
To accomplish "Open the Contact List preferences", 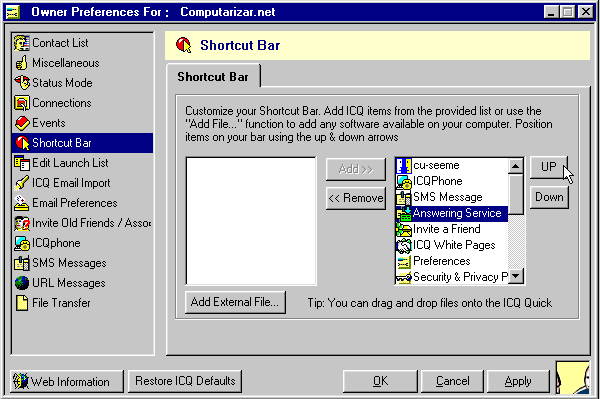I will pos(82,43).
